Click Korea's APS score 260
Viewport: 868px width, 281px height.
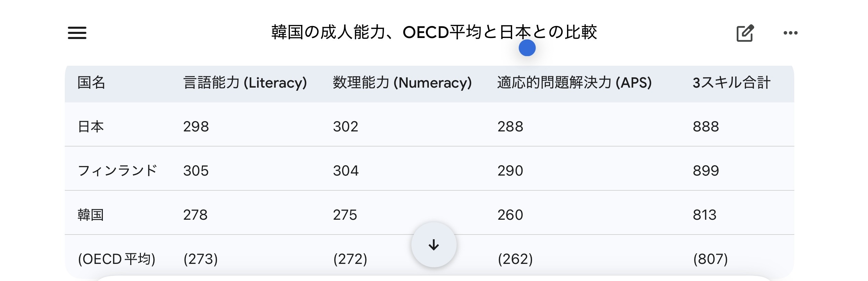pyautogui.click(x=510, y=215)
